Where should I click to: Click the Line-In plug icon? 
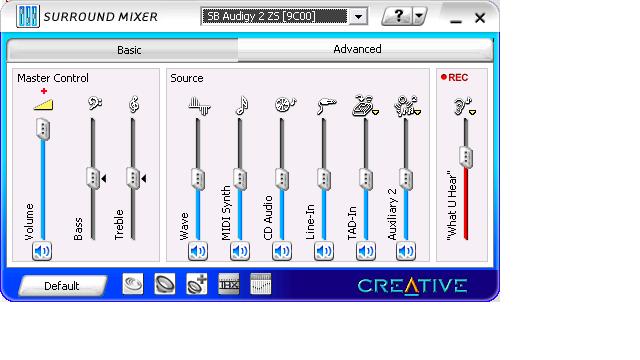pyautogui.click(x=327, y=106)
